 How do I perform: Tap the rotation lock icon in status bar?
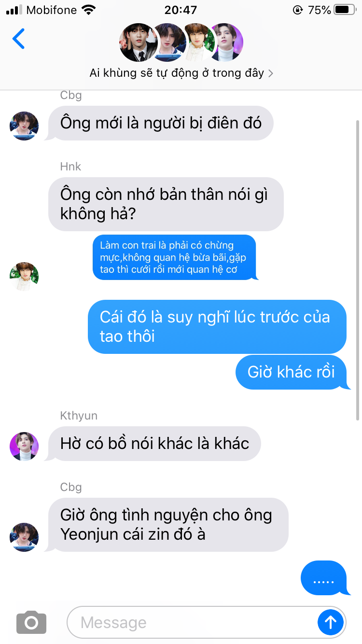297,10
